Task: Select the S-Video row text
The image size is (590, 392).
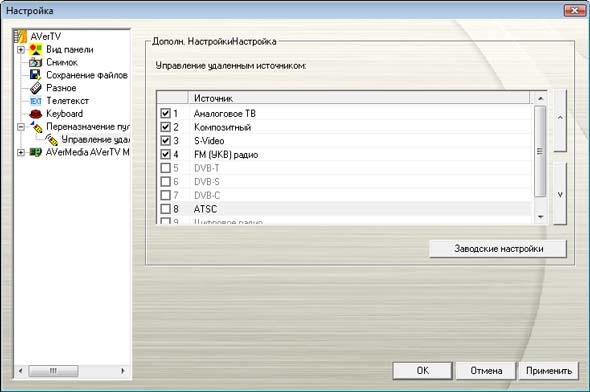Action: [209, 141]
